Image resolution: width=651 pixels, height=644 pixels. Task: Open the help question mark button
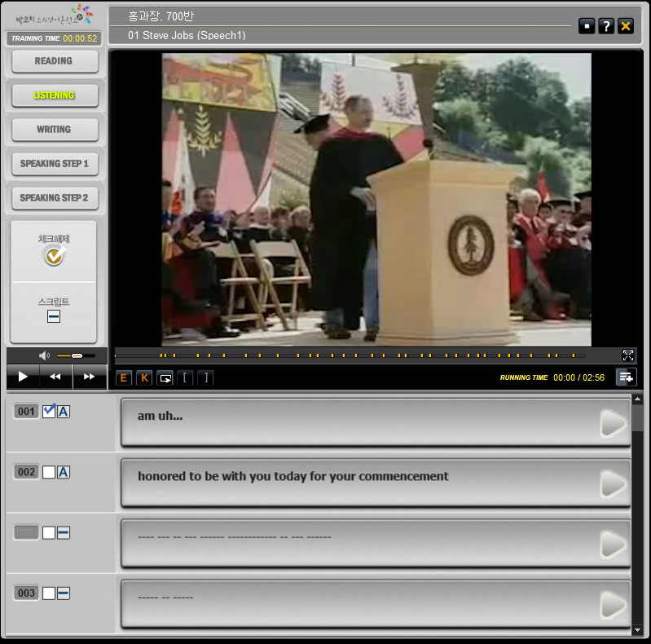605,26
